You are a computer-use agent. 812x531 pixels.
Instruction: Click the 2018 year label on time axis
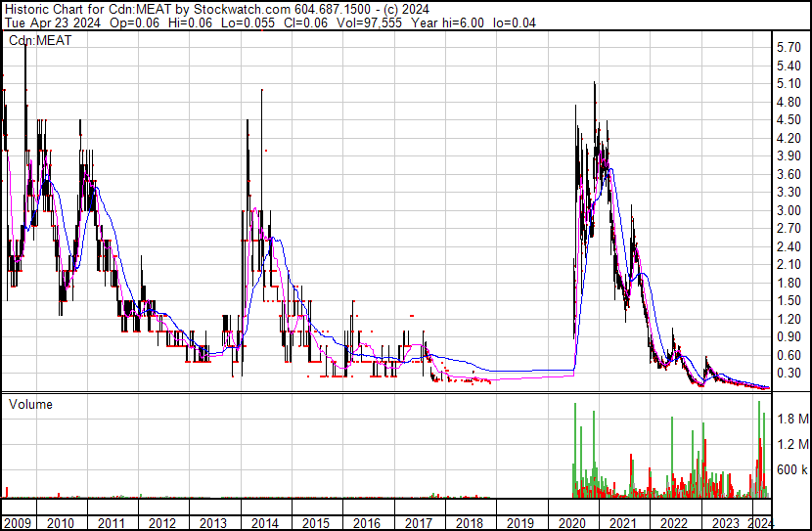(470, 523)
